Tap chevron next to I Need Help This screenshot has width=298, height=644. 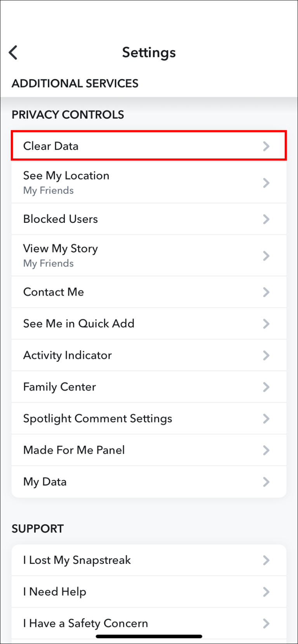click(266, 592)
